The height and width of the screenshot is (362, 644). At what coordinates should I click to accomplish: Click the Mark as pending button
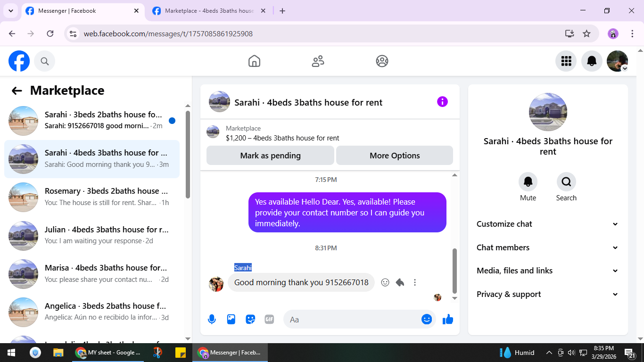pyautogui.click(x=270, y=156)
